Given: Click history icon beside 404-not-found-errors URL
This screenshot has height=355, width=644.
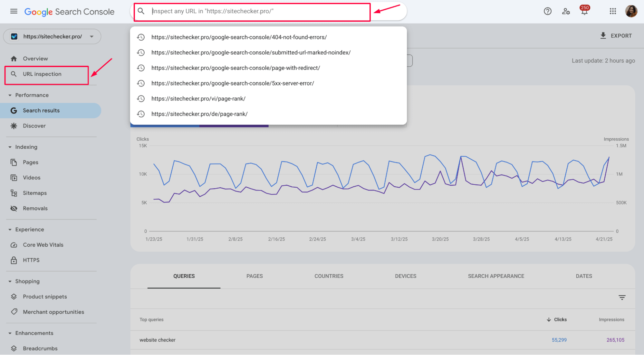Looking at the screenshot, I should click(x=141, y=37).
